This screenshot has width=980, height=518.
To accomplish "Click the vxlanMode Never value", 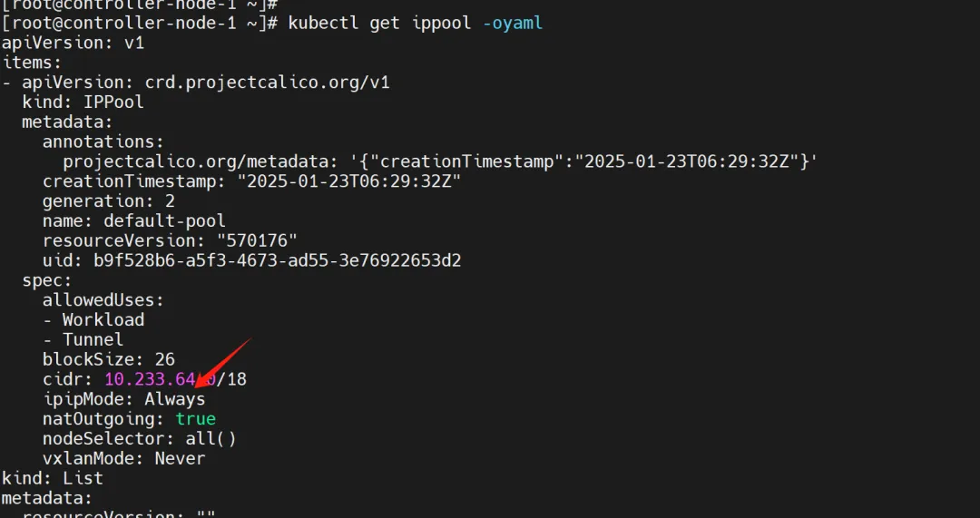I will point(180,458).
